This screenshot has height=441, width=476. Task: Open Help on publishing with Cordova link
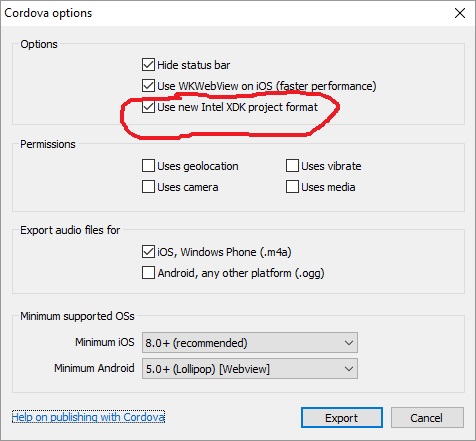pyautogui.click(x=88, y=417)
